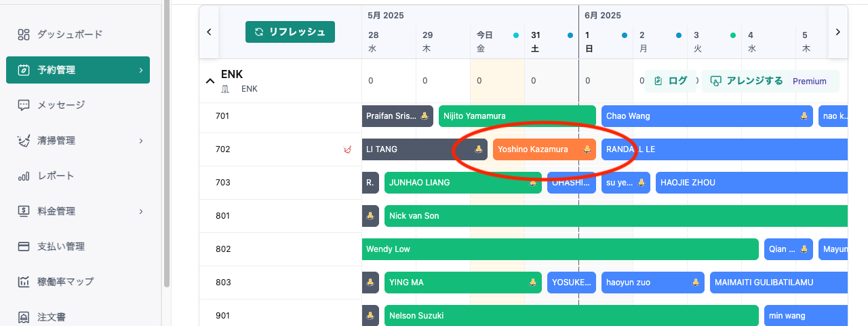Click the red cleaning icon on room 702

[x=348, y=149]
